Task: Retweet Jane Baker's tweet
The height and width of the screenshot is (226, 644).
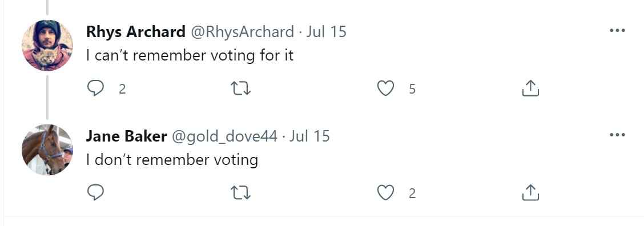Action: 241,192
